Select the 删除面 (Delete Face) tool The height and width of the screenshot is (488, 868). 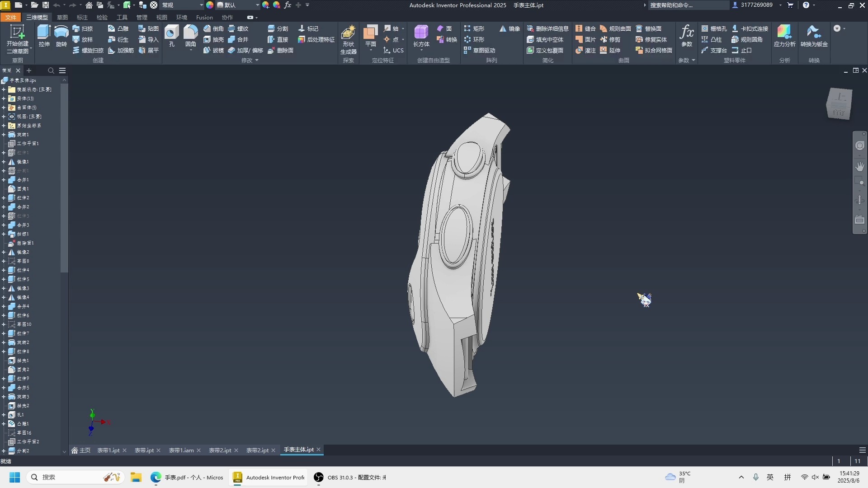click(280, 50)
